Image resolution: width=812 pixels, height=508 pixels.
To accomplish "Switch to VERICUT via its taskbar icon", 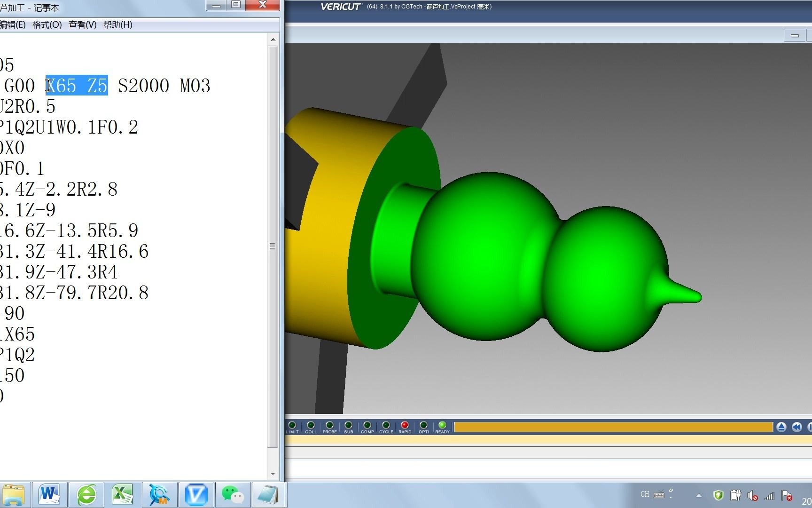I will 196,495.
